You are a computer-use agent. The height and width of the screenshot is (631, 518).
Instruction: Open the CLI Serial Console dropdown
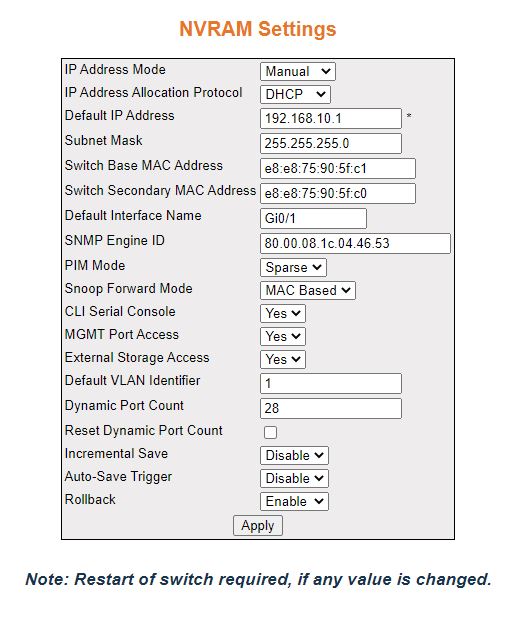point(283,313)
